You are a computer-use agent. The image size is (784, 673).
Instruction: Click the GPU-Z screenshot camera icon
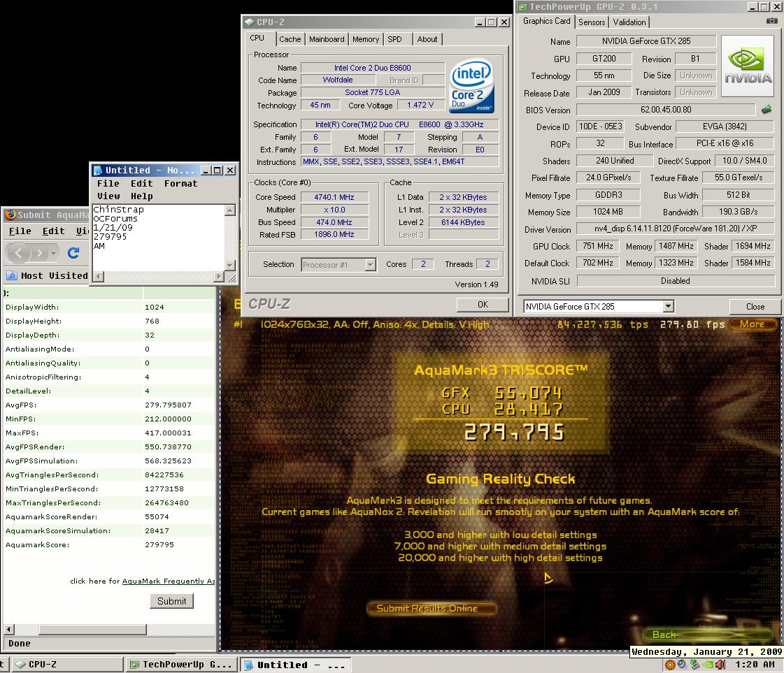coord(772,21)
